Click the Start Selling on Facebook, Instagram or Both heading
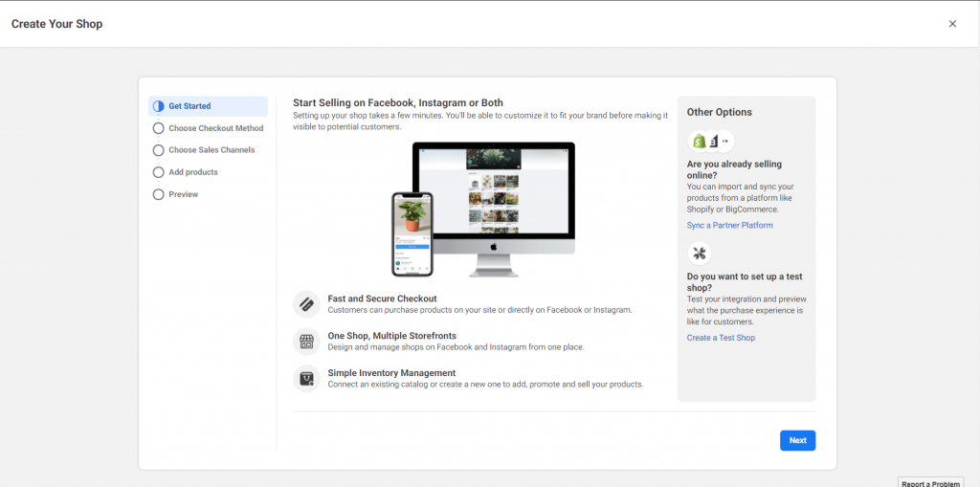Viewport: 980px width, 487px height. [x=398, y=102]
